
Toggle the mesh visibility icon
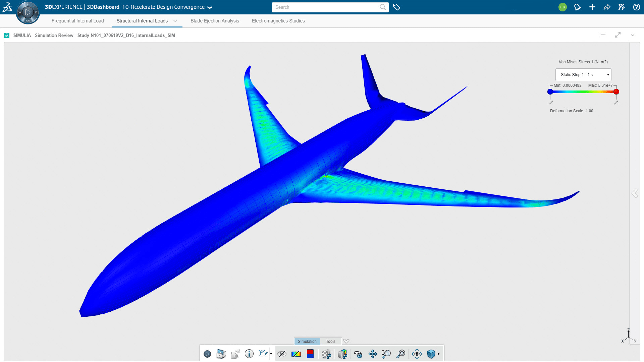(327, 354)
